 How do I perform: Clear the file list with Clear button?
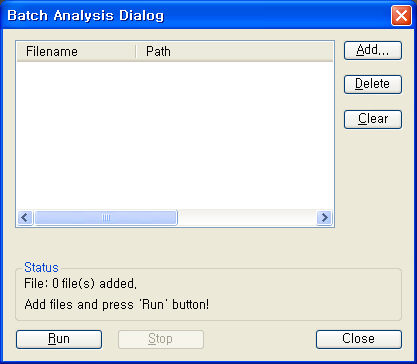click(373, 119)
